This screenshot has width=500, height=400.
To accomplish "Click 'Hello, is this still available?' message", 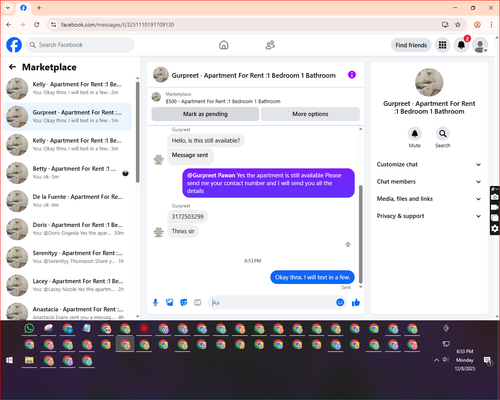I will pyautogui.click(x=206, y=141).
